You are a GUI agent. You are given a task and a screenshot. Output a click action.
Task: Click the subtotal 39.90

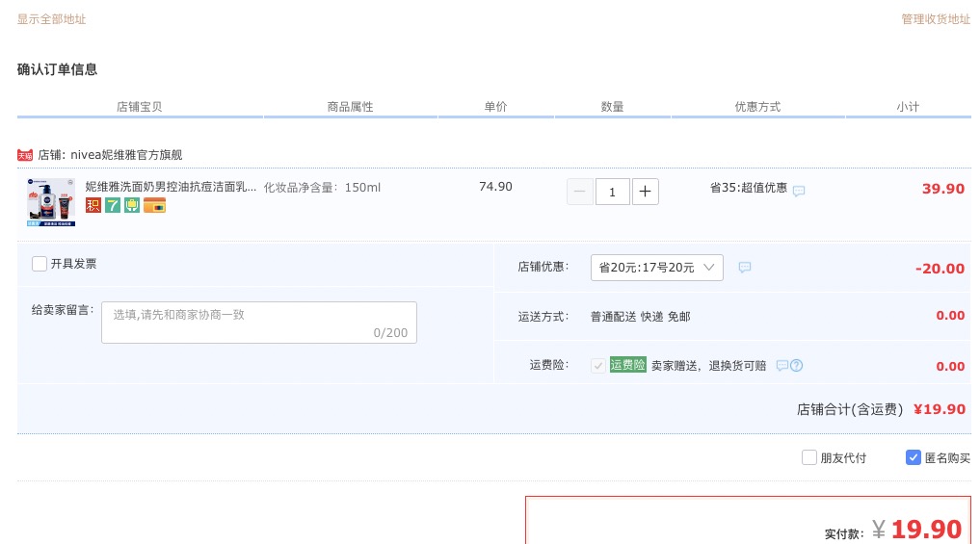[943, 189]
